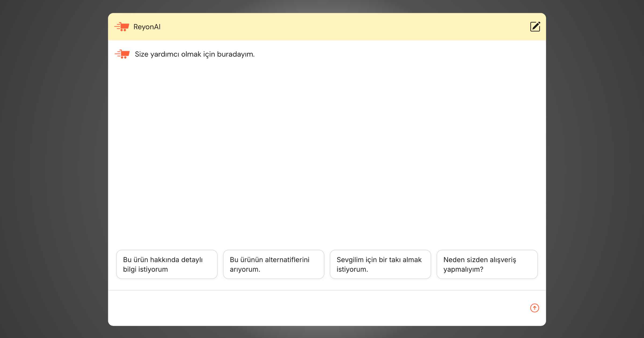The width and height of the screenshot is (644, 338).
Task: Click the greeting 'Size yardımcı olmak için buradayım.'
Action: 195,54
